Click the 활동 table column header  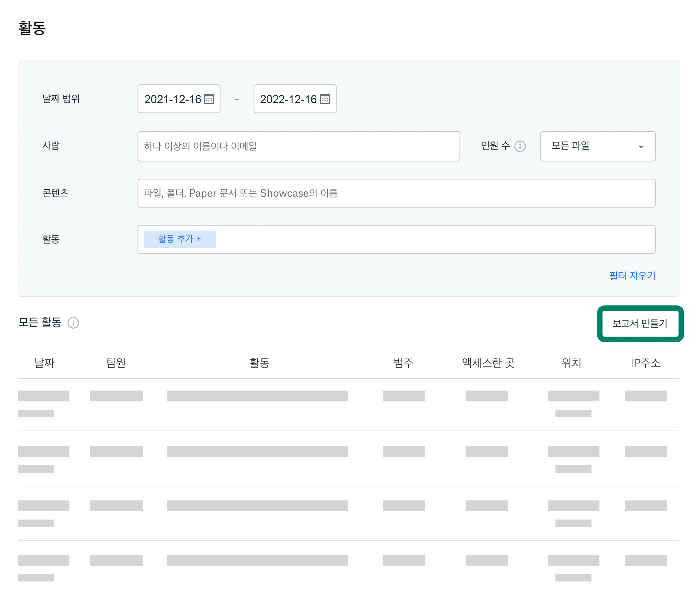(x=259, y=363)
